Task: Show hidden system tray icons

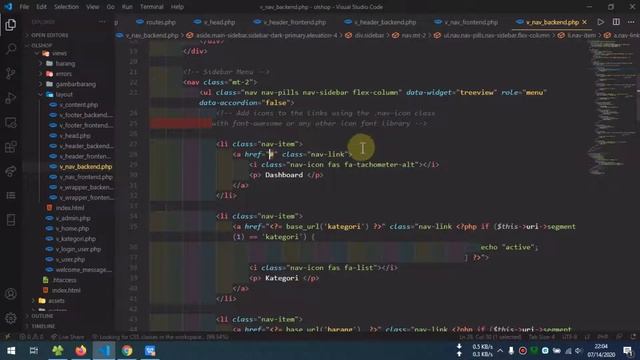Action: (500, 351)
